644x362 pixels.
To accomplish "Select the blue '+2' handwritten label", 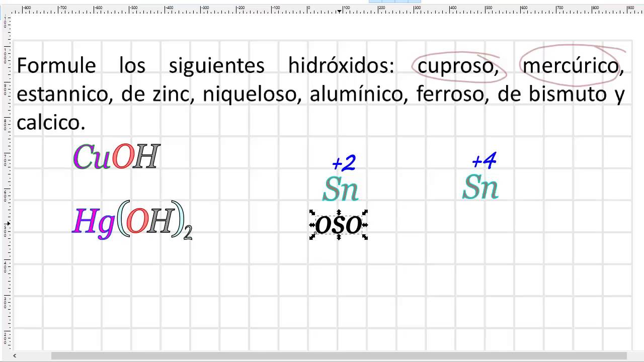I will 344,162.
